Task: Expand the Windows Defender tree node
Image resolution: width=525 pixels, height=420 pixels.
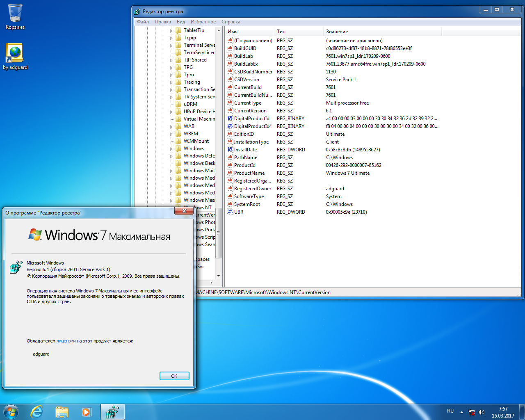Action: 171,156
